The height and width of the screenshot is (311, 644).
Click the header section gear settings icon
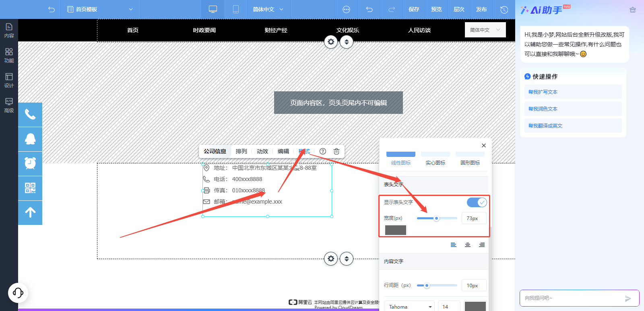pyautogui.click(x=331, y=42)
